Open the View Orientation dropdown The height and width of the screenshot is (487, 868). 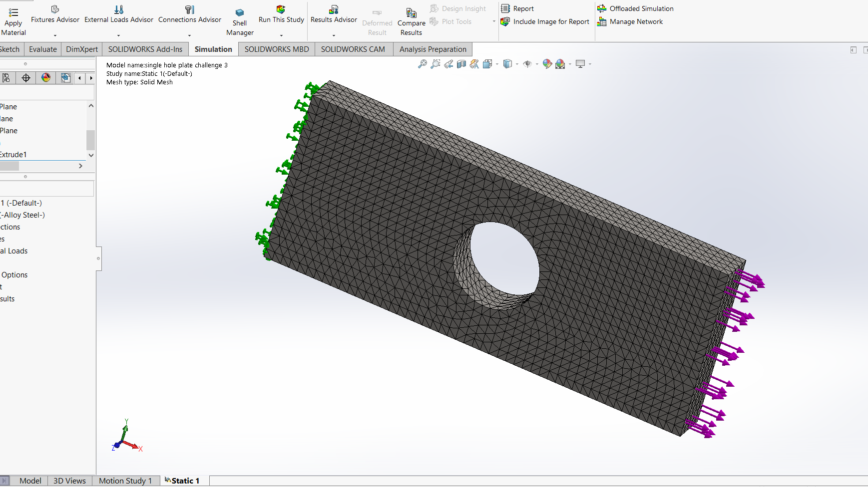pos(496,65)
